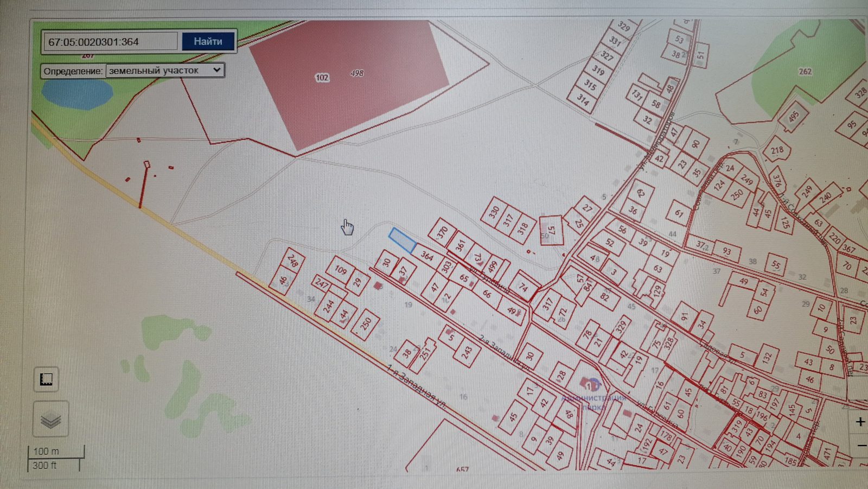Screen dimensions: 868x489
Task: Pick parcel number 330
Action: pos(494,212)
